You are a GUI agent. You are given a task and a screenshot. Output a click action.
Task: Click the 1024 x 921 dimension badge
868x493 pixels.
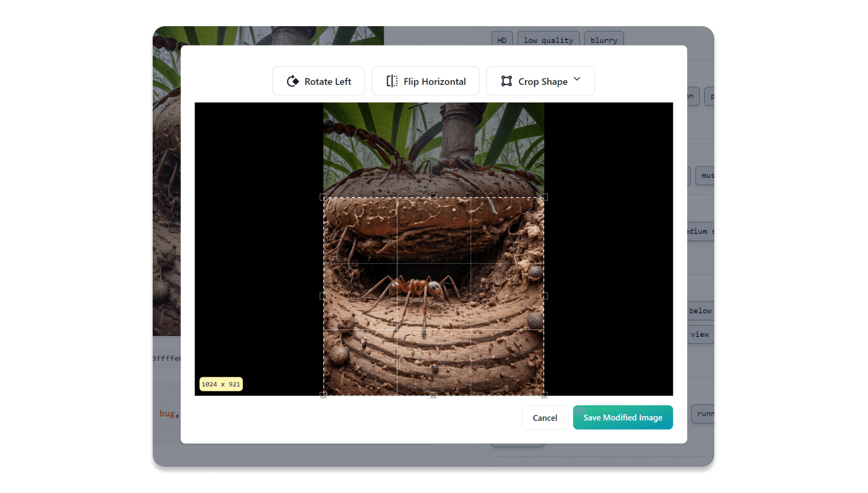click(221, 384)
